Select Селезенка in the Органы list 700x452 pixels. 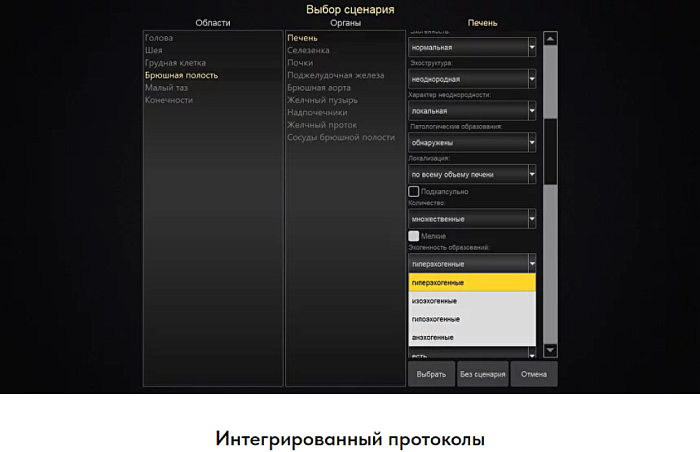pos(308,50)
